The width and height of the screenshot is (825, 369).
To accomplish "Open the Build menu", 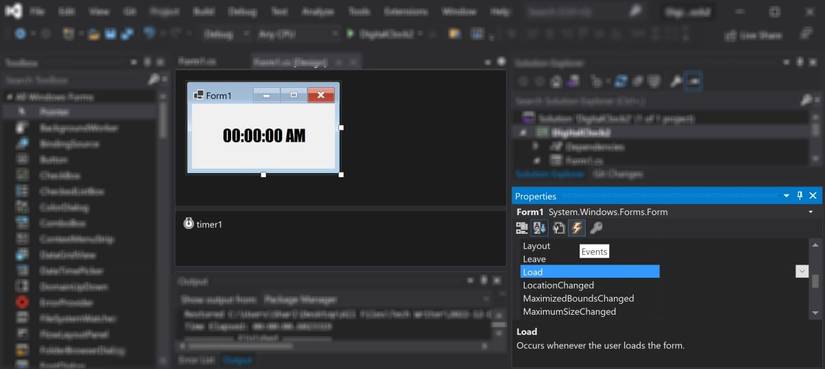I will pyautogui.click(x=204, y=12).
